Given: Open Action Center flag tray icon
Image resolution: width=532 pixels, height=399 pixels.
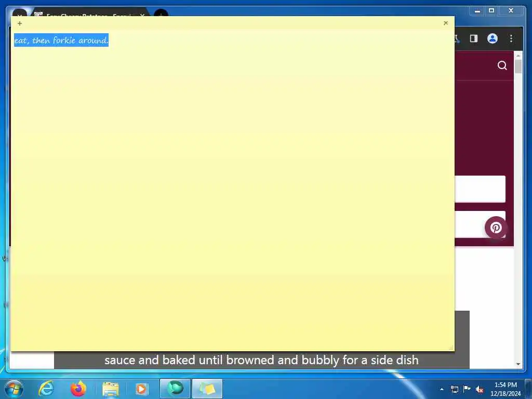Looking at the screenshot, I should tap(467, 389).
